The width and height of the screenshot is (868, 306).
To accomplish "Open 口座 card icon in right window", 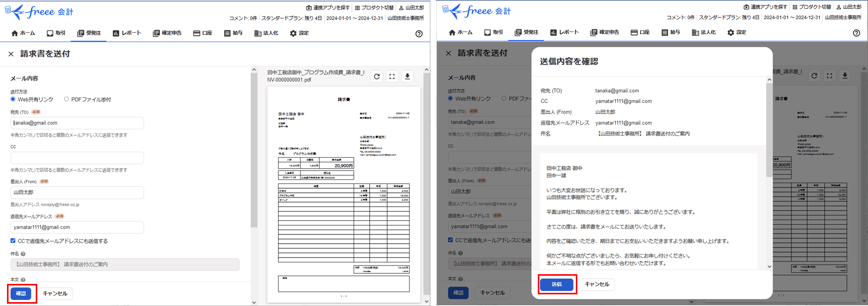I will tap(634, 33).
